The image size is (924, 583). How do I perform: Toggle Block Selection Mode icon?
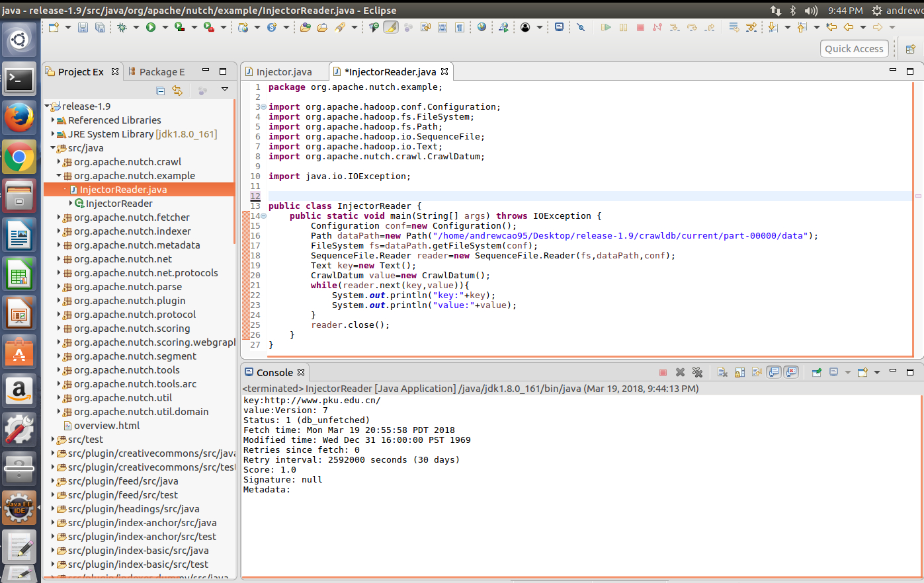tap(442, 27)
